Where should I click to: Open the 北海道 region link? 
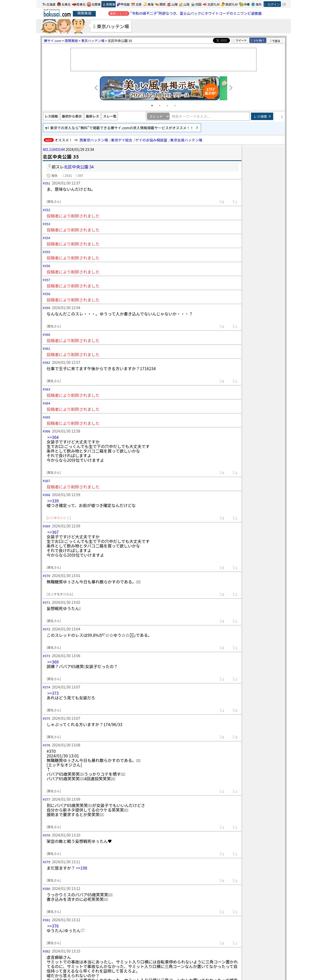[x=49, y=5]
